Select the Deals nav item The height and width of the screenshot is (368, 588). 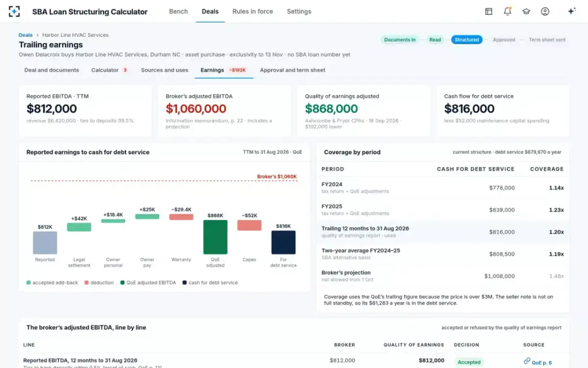point(210,11)
